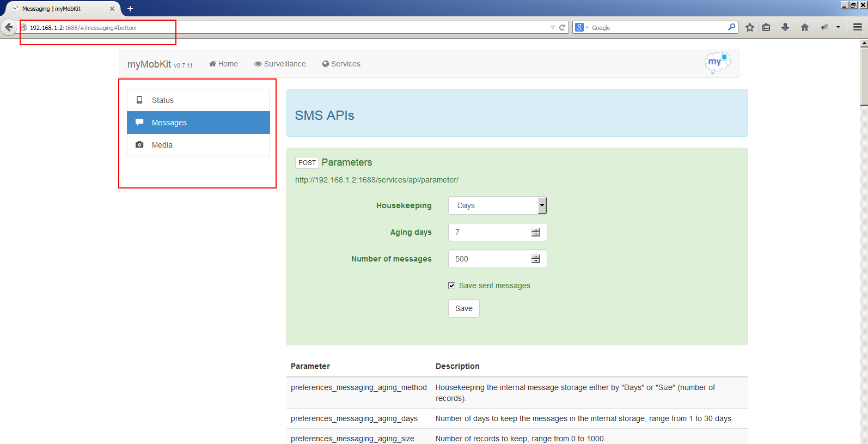
Task: Click the spider add-on toolbar icon
Action: [824, 27]
